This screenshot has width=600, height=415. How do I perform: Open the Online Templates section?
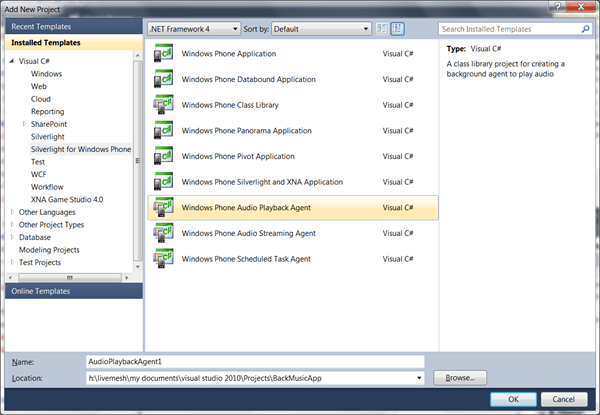pyautogui.click(x=74, y=291)
